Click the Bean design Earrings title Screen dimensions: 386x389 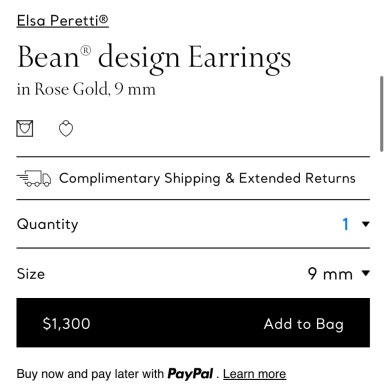pyautogui.click(x=154, y=57)
